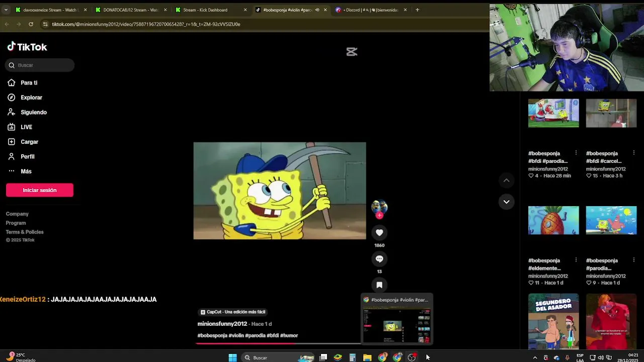The image size is (644, 362).
Task: Seek on the red video progress bar
Action: tap(278, 344)
